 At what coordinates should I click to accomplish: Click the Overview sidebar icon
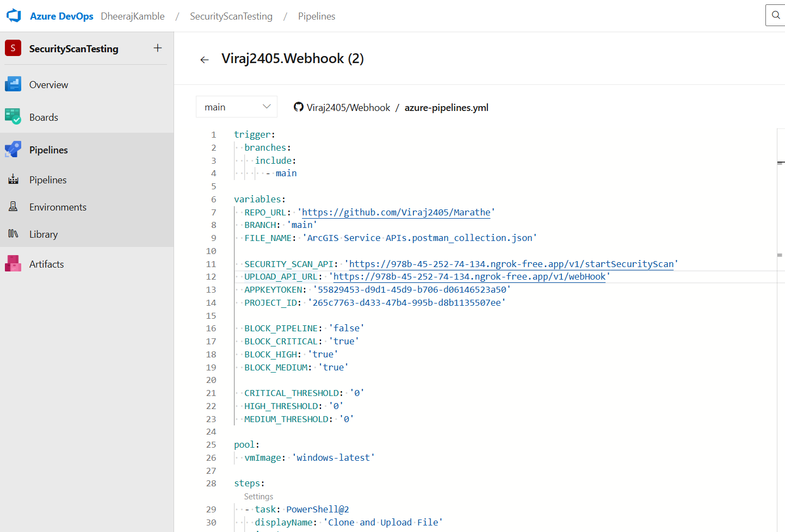13,84
